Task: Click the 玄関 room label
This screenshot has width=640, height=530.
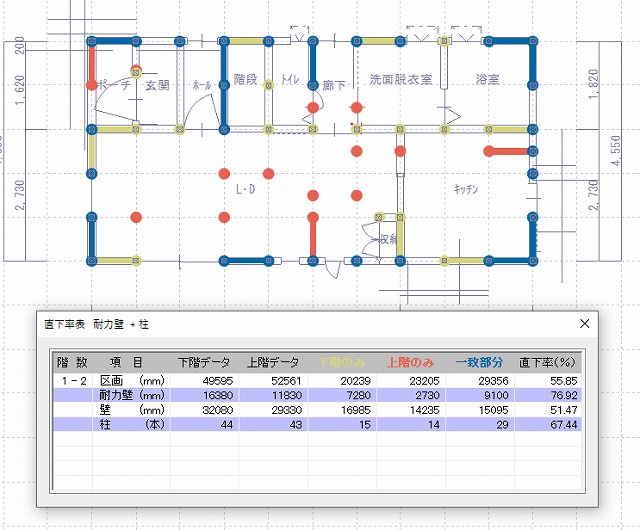Action: 157,85
